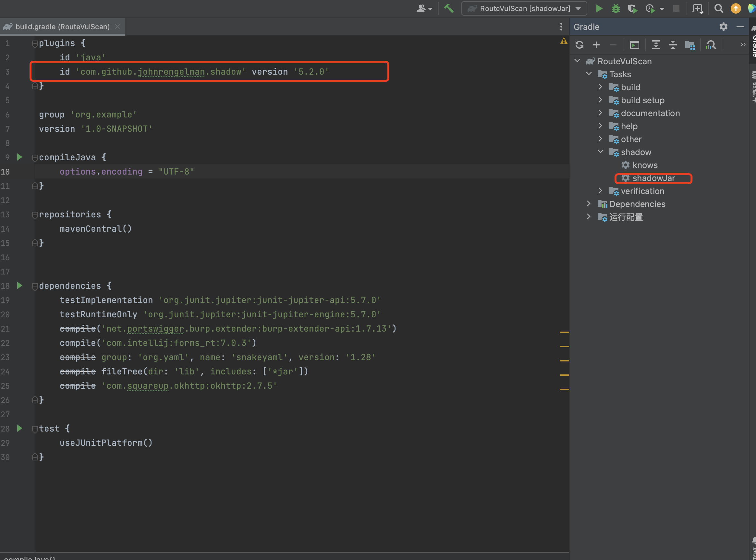This screenshot has width=756, height=560.
Task: Collapse the shadow task group
Action: (x=601, y=152)
